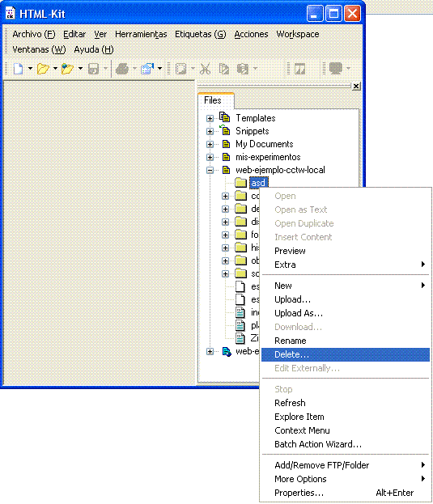Select the asd folder
This screenshot has height=504, width=433.
pyautogui.click(x=258, y=183)
